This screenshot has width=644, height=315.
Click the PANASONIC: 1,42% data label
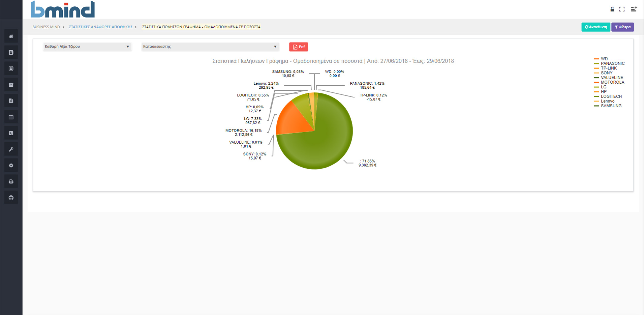coord(367,85)
